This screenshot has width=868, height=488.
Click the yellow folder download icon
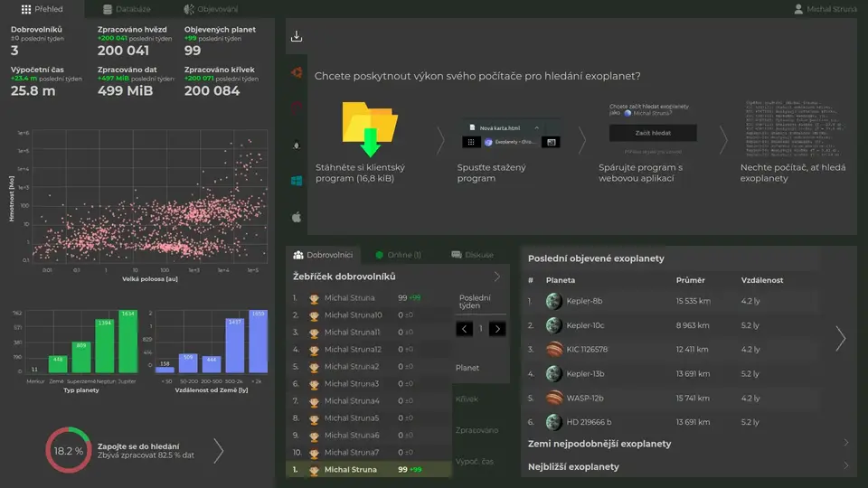pos(370,129)
